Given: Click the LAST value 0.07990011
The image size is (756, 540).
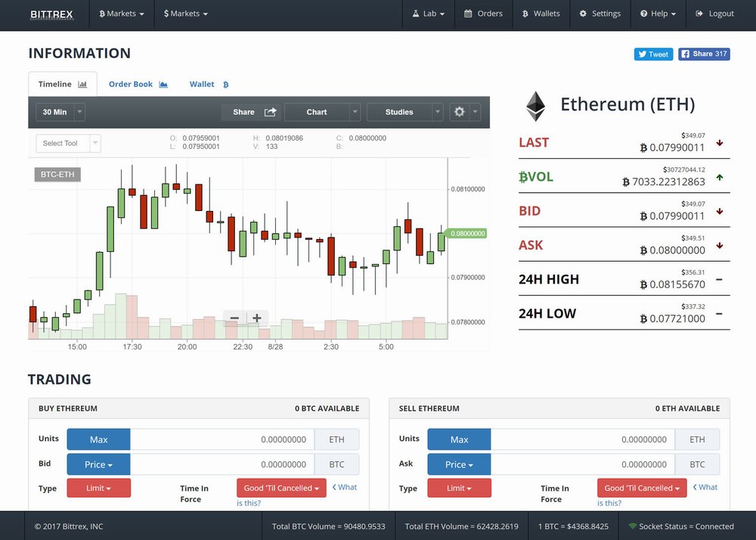Looking at the screenshot, I should point(672,147).
